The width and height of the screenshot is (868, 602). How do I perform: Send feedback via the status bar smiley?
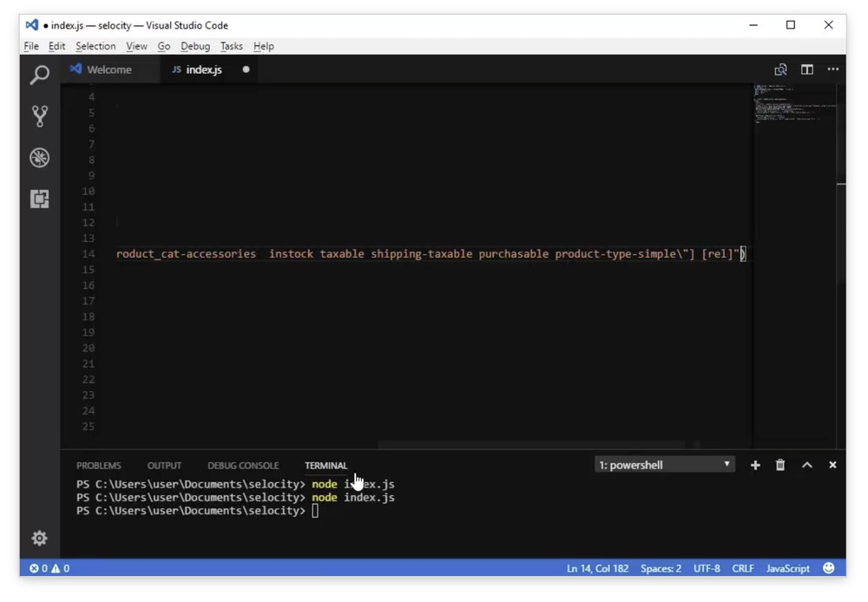(828, 568)
